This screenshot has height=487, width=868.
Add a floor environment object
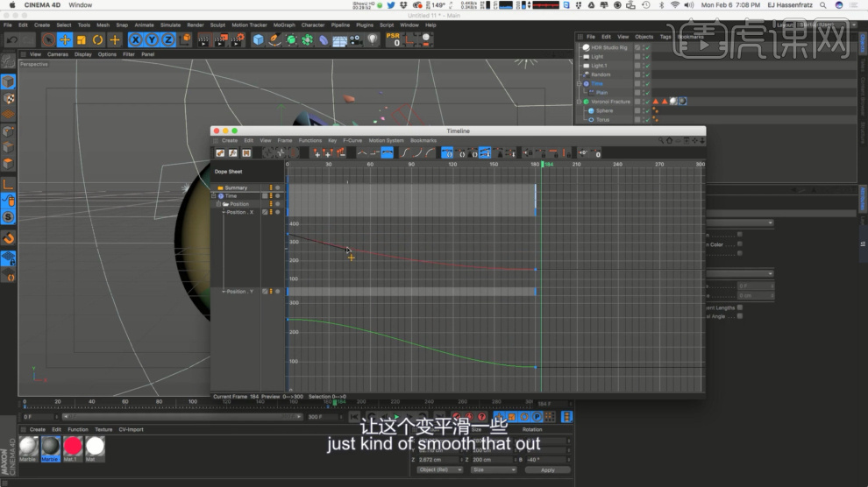(x=340, y=39)
